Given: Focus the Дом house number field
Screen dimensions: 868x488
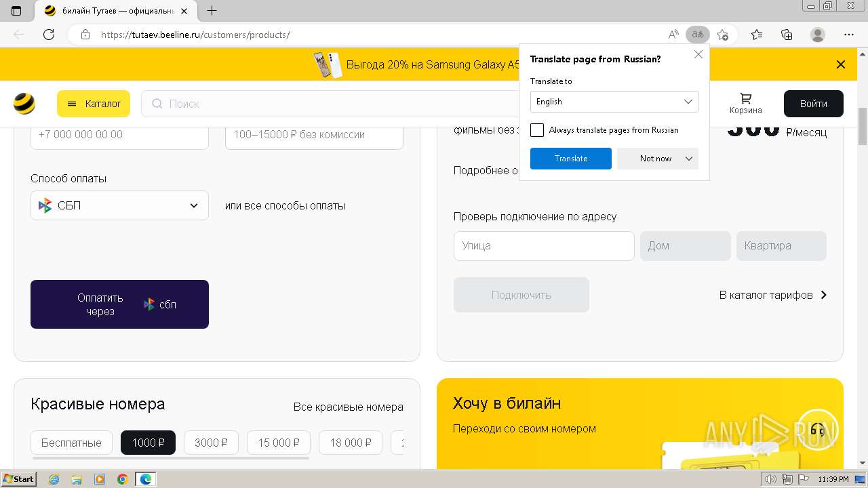Looking at the screenshot, I should (686, 246).
